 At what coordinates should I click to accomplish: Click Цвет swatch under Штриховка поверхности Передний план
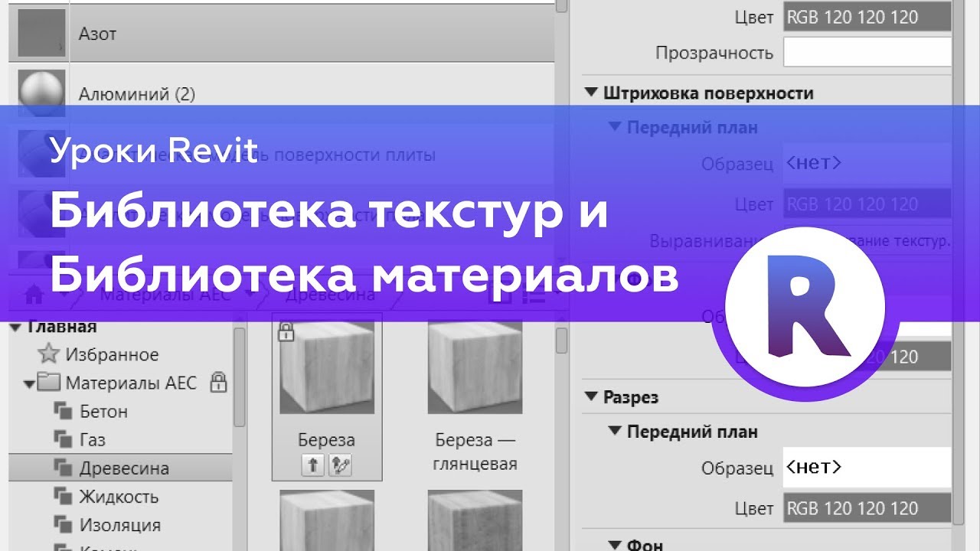(x=867, y=204)
